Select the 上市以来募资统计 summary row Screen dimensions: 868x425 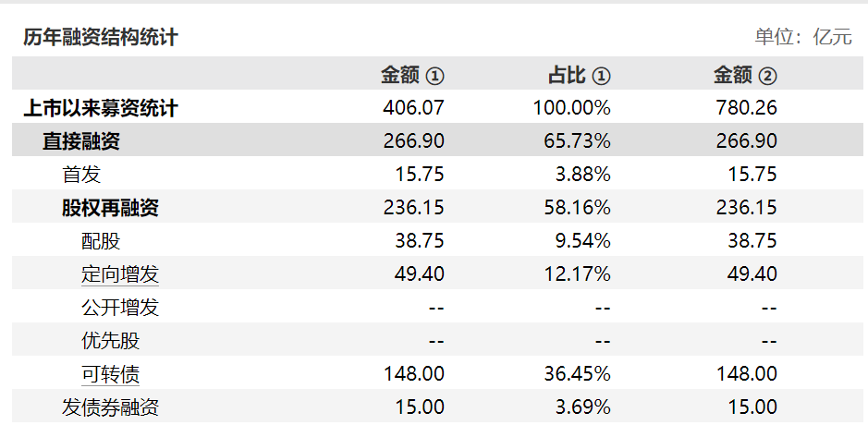pyautogui.click(x=437, y=107)
